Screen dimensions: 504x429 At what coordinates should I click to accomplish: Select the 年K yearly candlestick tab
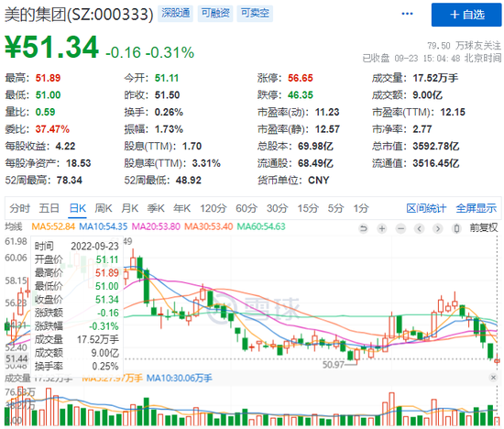coord(182,208)
